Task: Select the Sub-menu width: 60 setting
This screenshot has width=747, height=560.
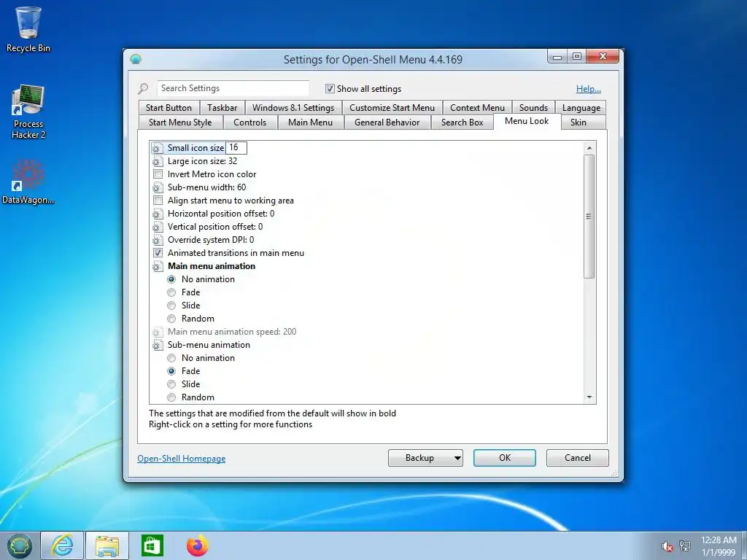Action: pos(206,187)
